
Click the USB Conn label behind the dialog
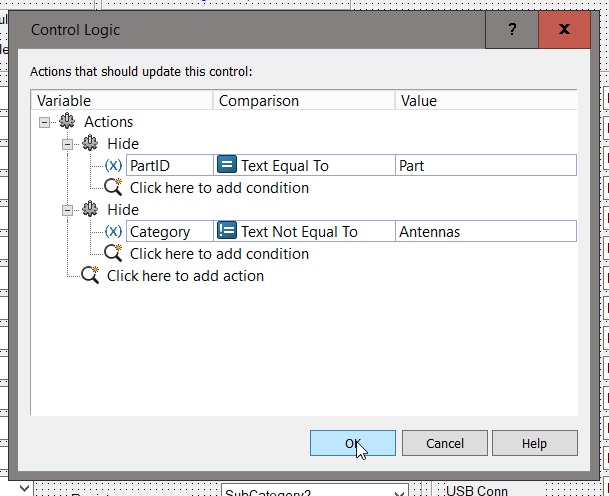coord(477,491)
